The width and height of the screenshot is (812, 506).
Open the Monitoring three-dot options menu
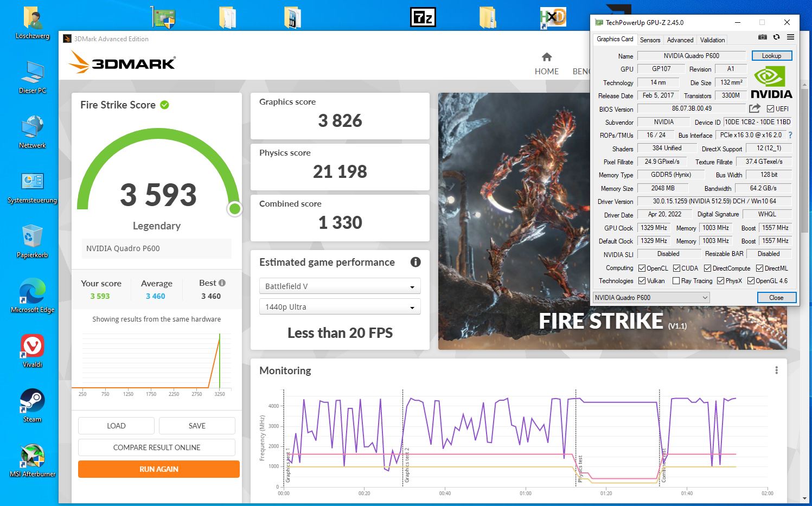tap(776, 370)
